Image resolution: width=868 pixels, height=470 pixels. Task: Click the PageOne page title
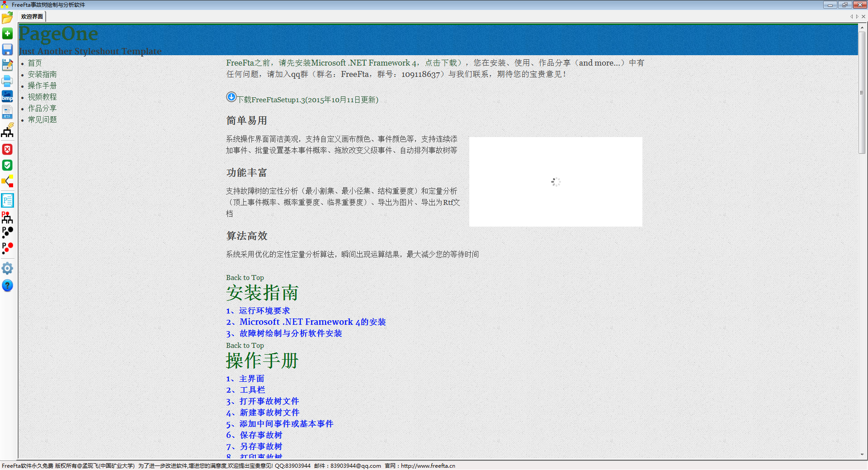[x=58, y=34]
